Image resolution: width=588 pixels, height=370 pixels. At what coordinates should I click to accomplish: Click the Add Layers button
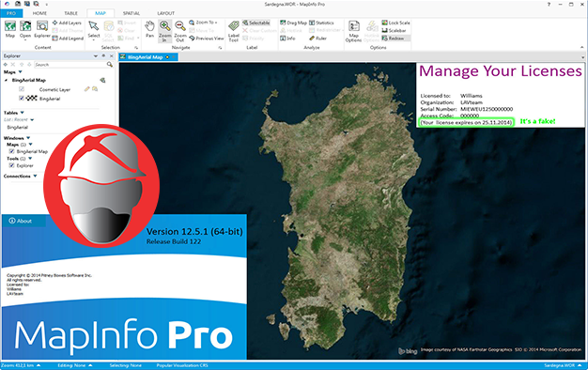[x=67, y=23]
